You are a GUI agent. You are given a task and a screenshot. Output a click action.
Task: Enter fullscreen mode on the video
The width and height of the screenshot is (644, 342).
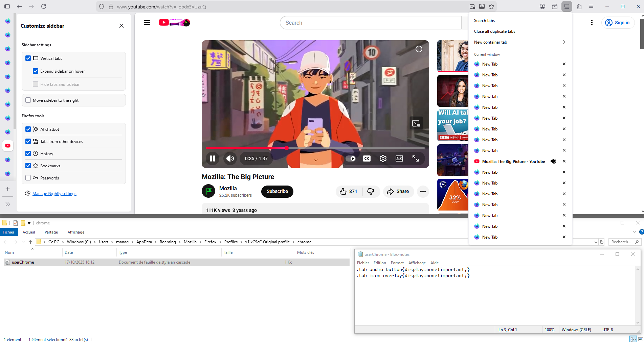pyautogui.click(x=416, y=158)
